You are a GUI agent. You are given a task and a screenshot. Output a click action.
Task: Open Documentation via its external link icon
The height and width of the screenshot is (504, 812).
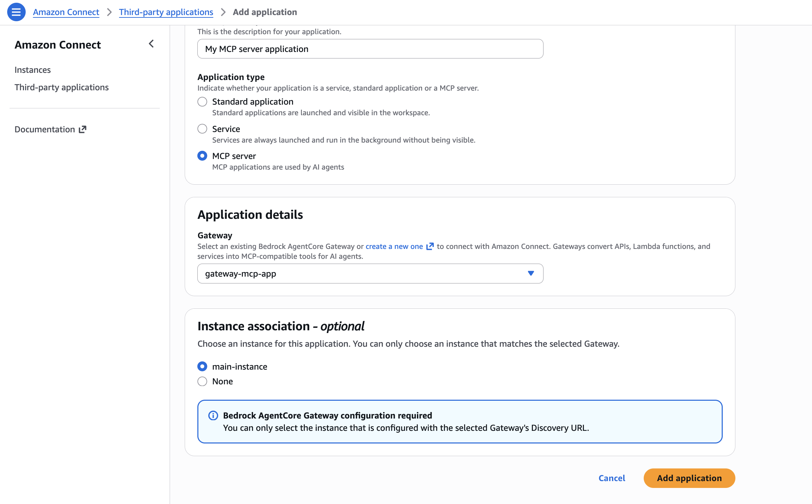pos(82,129)
